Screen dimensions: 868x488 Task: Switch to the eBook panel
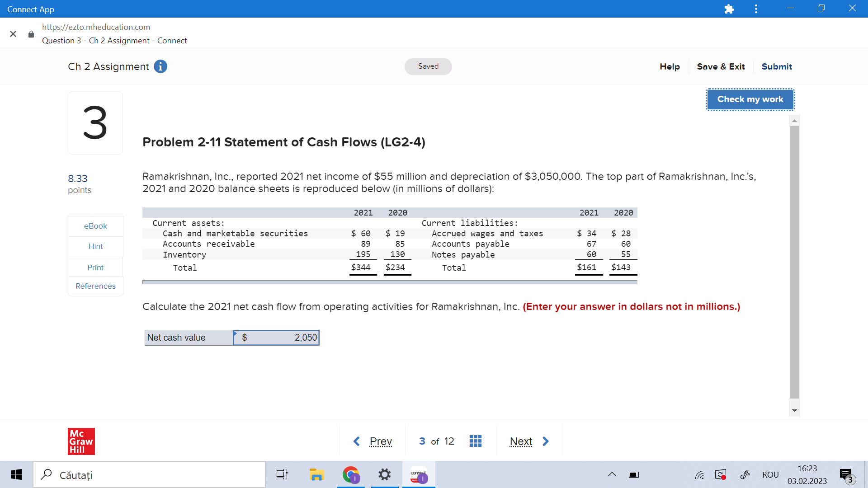[x=95, y=226]
